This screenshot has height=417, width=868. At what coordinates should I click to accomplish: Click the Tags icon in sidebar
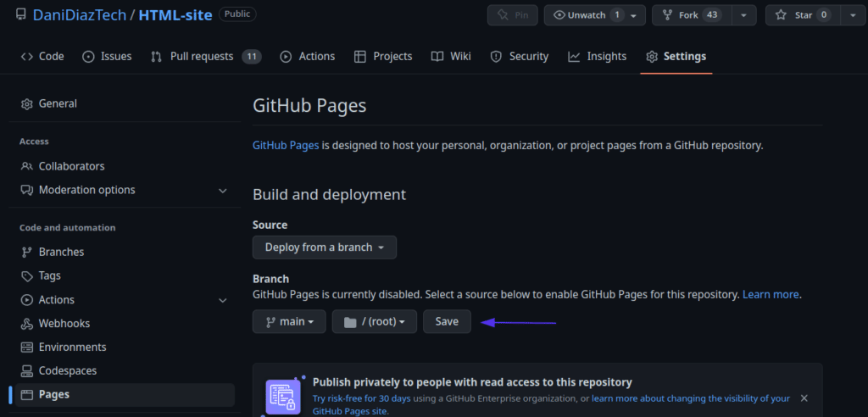tap(26, 276)
